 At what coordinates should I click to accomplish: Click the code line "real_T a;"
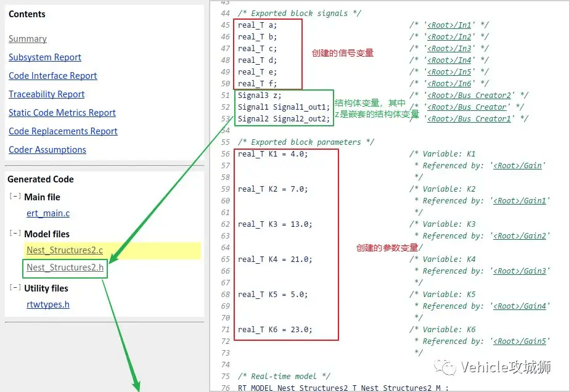tap(257, 25)
